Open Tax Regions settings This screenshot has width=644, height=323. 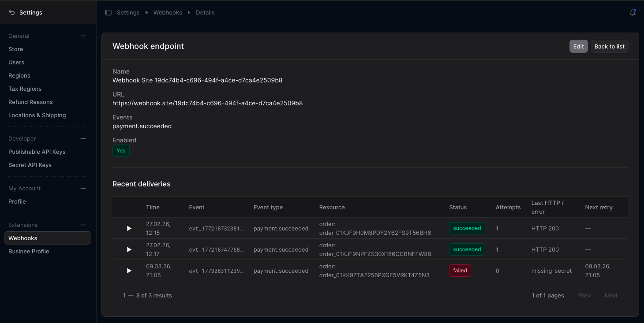25,89
